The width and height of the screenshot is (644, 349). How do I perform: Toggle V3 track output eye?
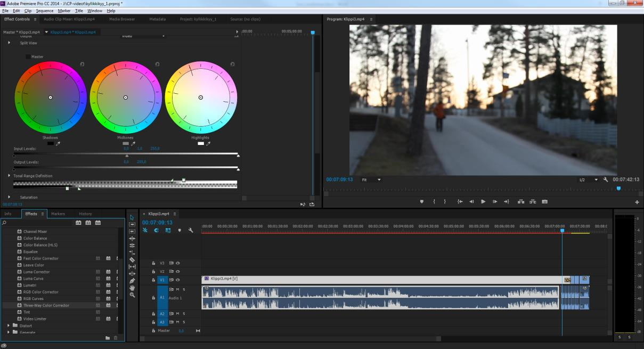178,263
